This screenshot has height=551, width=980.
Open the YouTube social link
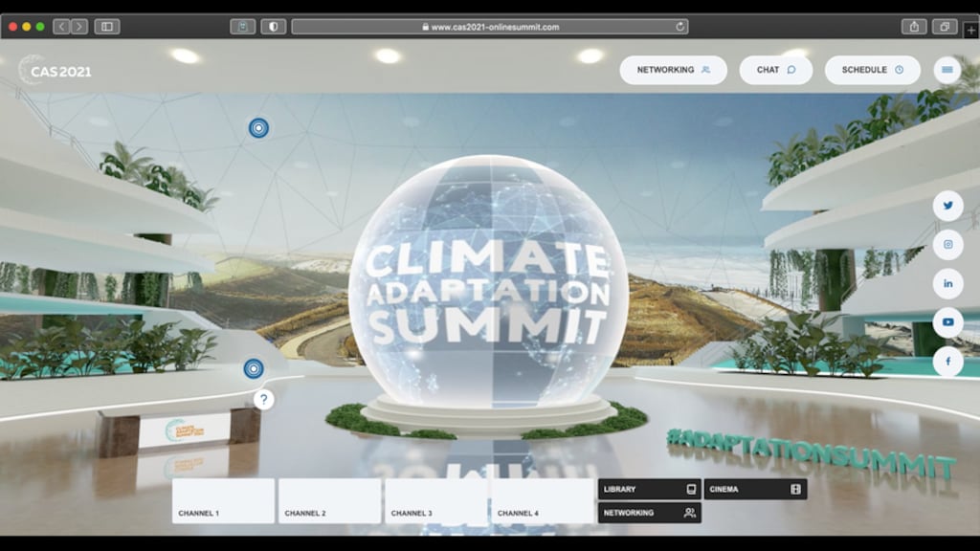click(x=947, y=322)
